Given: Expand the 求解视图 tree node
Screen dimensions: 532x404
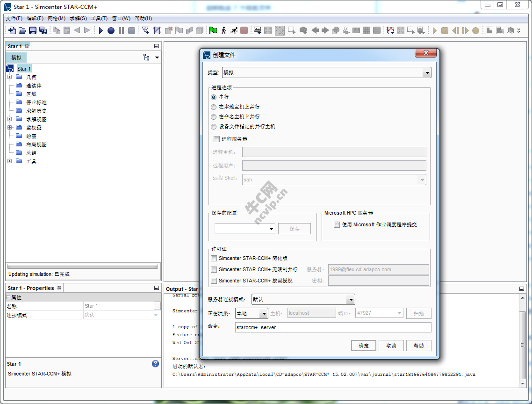Looking at the screenshot, I should (9, 119).
